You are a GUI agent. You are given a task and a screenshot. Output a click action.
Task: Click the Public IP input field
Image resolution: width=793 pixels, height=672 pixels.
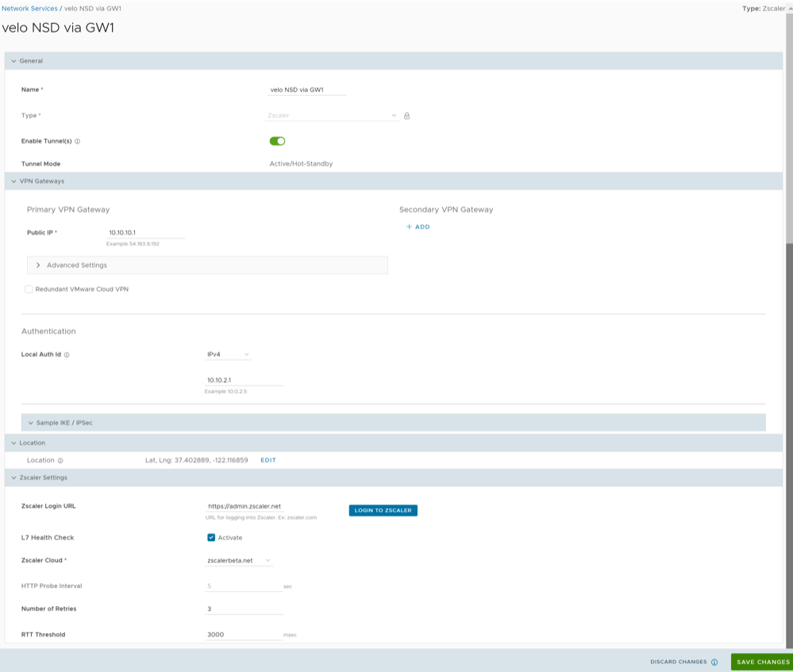pyautogui.click(x=146, y=232)
